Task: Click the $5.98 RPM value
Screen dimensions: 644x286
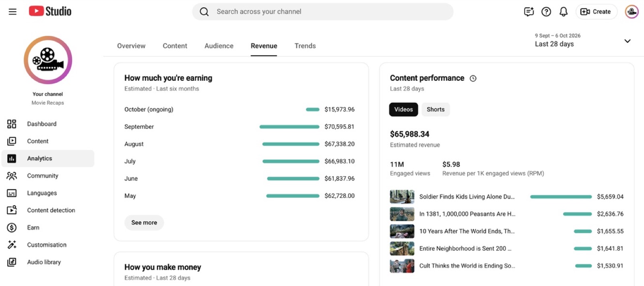Action: [x=451, y=165]
